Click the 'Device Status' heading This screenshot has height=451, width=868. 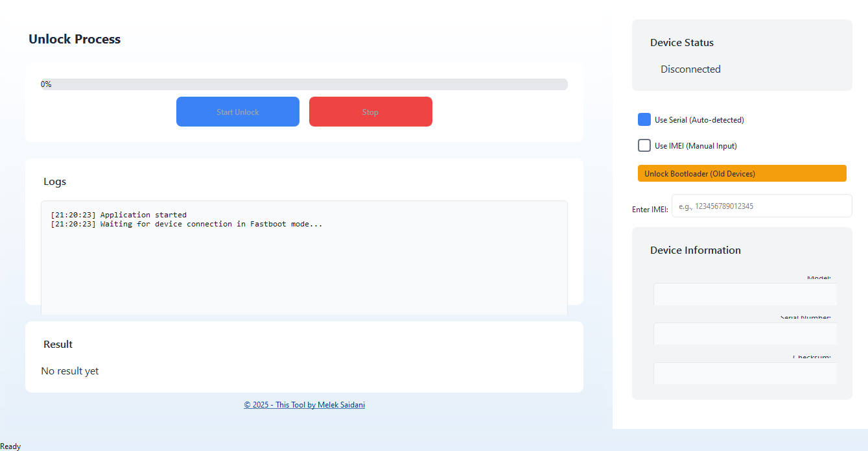tap(682, 42)
